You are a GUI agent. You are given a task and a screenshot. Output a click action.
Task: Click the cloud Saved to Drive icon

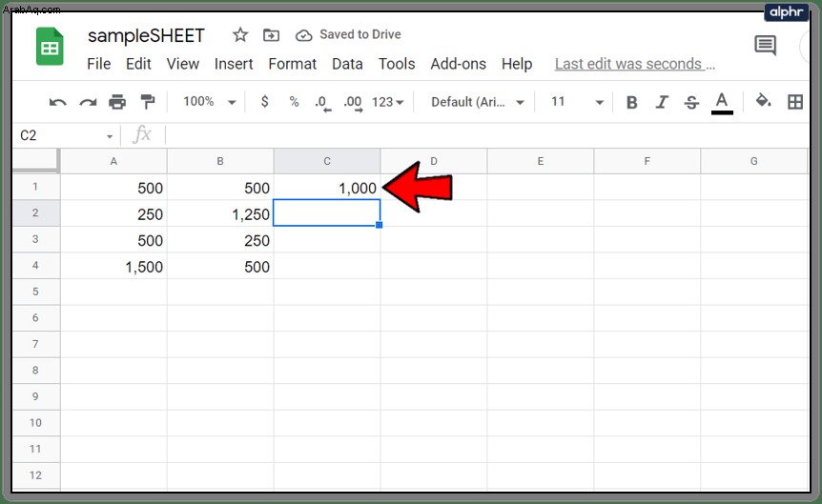click(x=303, y=35)
